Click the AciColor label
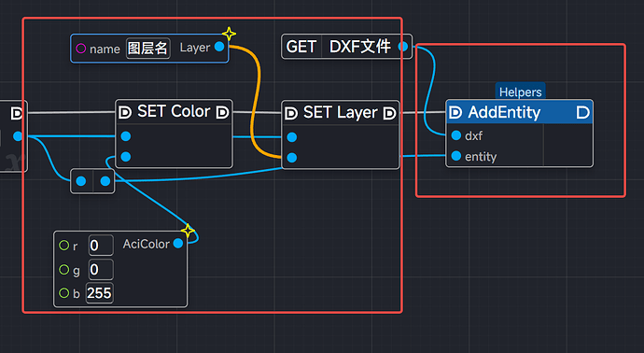 coord(146,244)
